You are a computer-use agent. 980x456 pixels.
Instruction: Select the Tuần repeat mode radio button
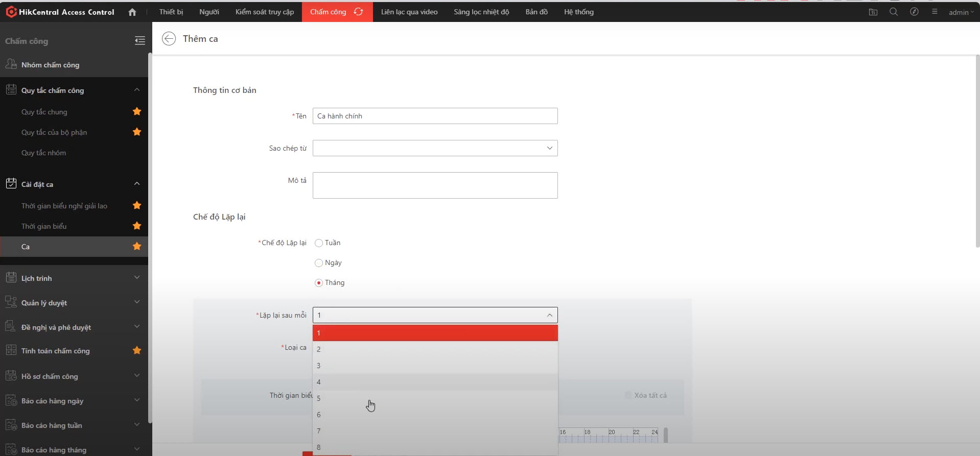(319, 243)
